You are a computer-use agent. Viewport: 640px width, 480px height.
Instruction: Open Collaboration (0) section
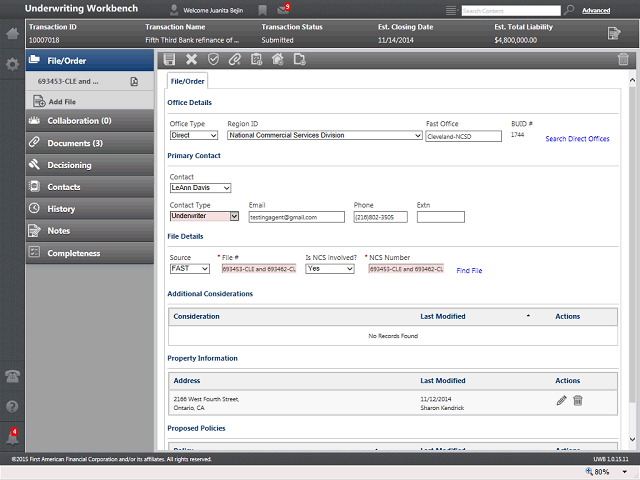(90, 121)
